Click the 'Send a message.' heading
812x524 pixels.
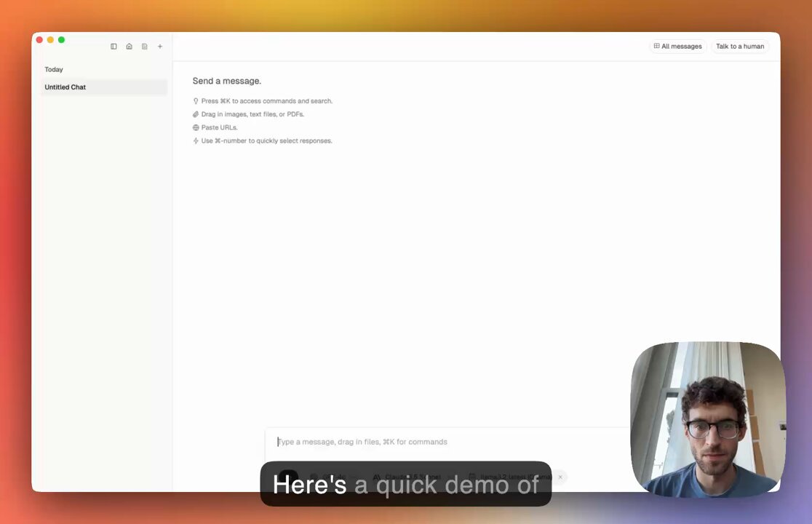tap(227, 81)
